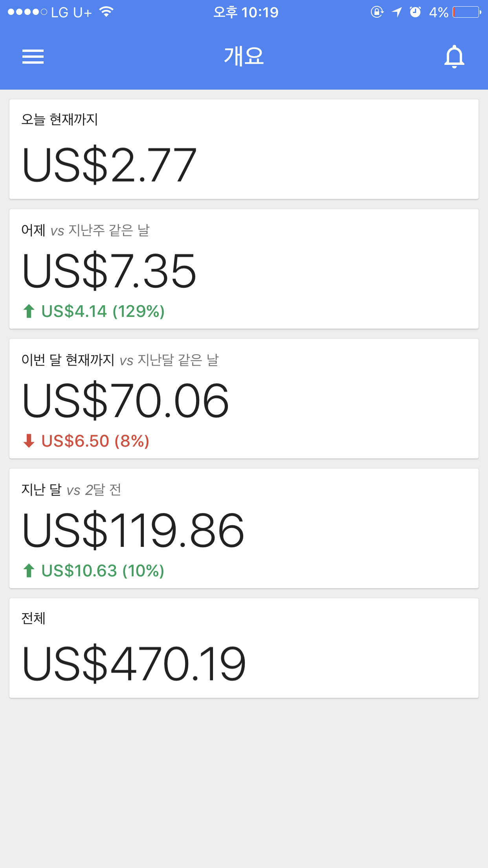Tap the alarm clock status icon
488x868 pixels.
(415, 12)
